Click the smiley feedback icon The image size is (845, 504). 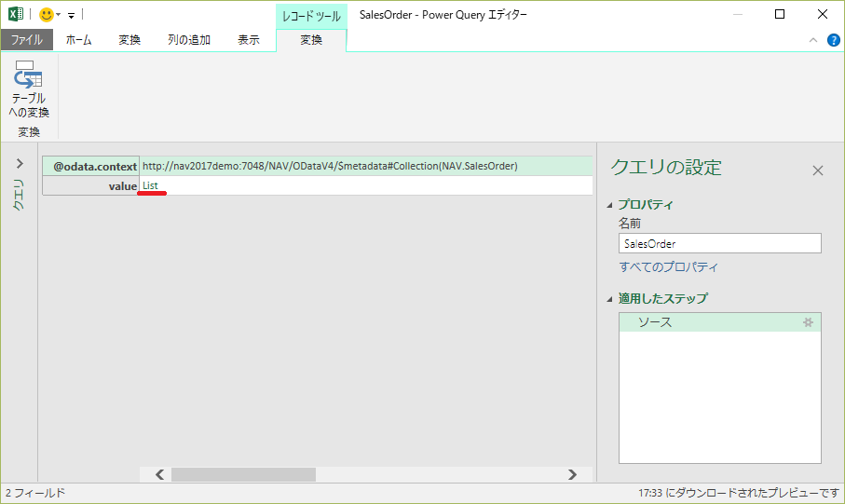tap(47, 15)
